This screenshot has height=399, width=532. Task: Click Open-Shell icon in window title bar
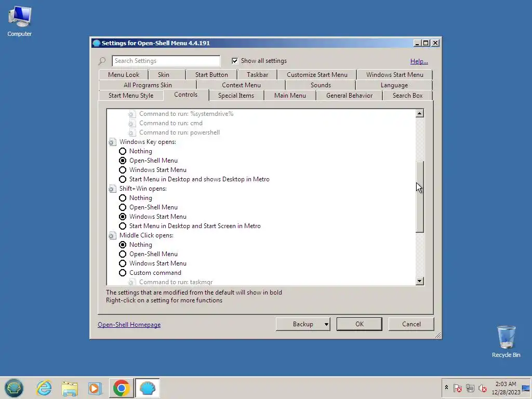96,43
